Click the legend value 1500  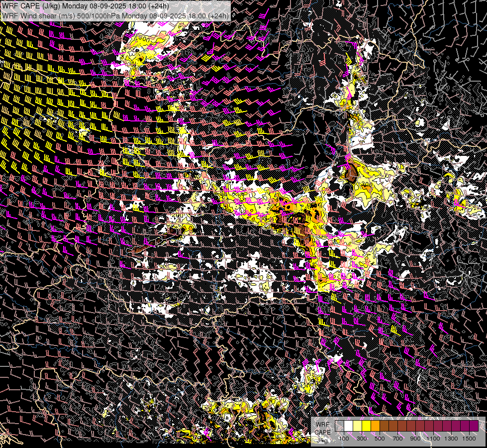click(469, 439)
